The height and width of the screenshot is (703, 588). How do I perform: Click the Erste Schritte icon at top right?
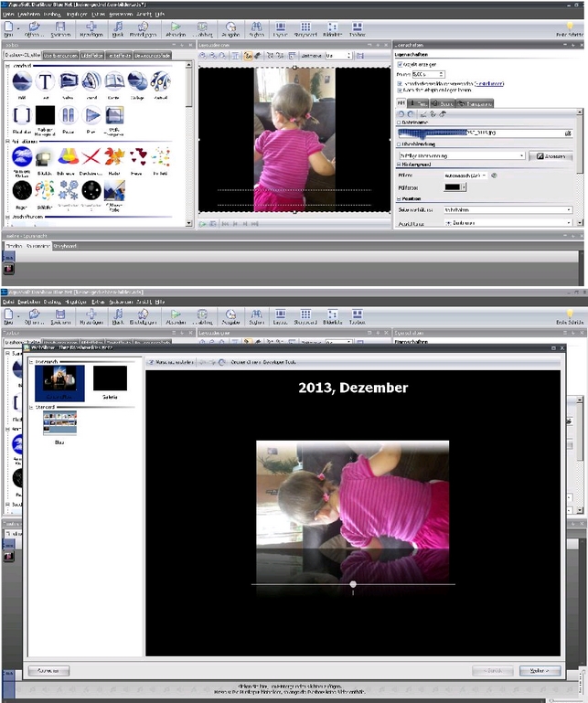tap(572, 28)
